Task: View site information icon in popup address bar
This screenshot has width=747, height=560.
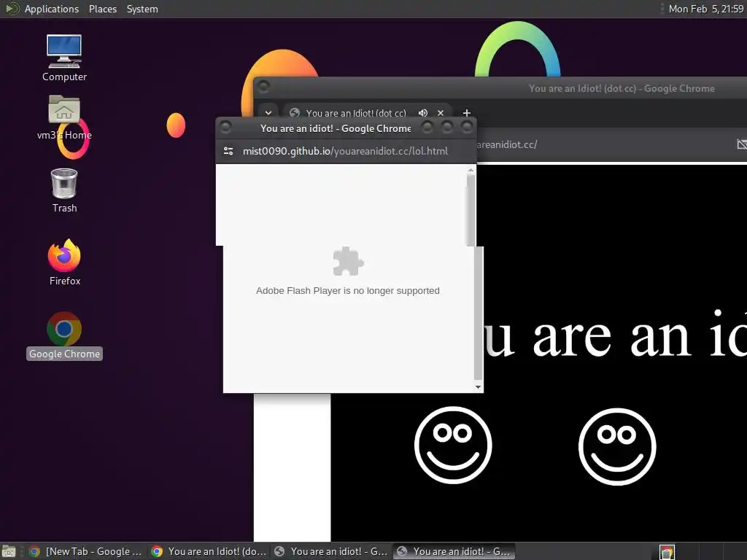Action: pyautogui.click(x=228, y=151)
